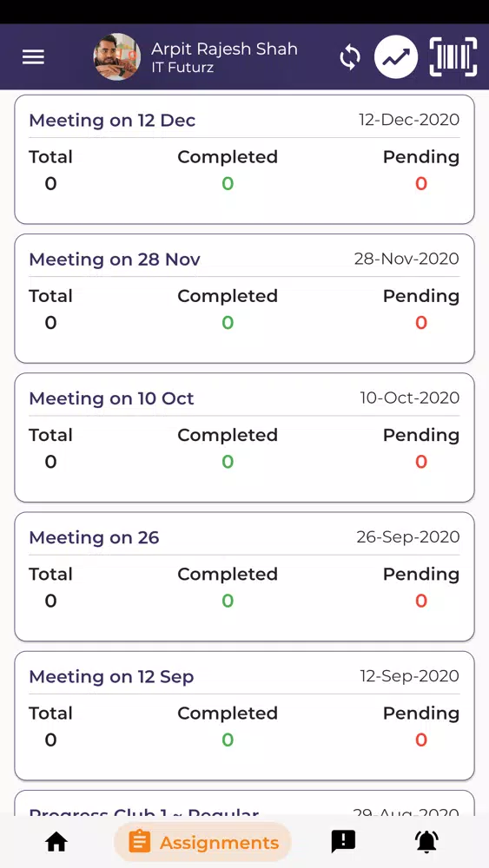Launch the barcode scanner icon

453,57
